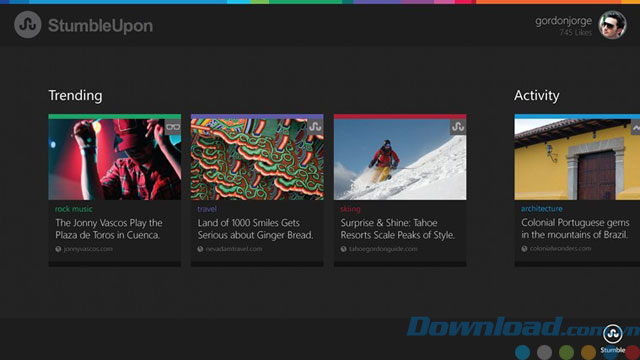Click the 745 Likes count
The image size is (640, 360).
point(576,33)
